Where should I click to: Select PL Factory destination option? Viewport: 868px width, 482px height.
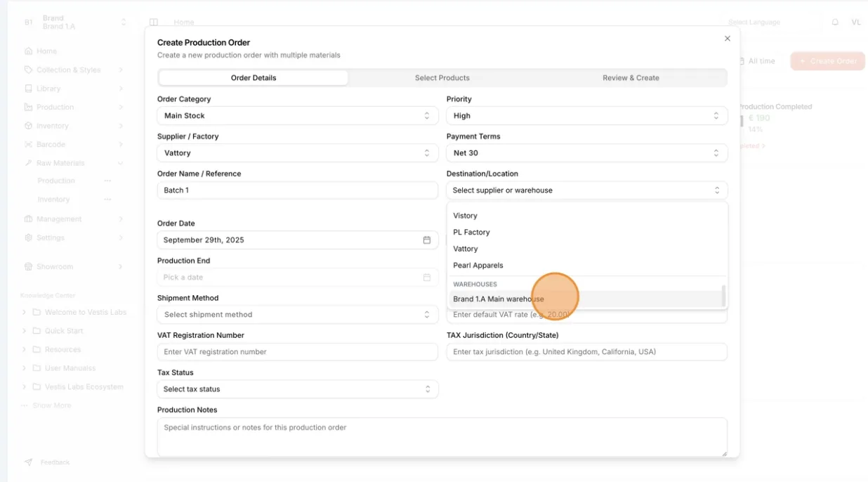coord(587,232)
